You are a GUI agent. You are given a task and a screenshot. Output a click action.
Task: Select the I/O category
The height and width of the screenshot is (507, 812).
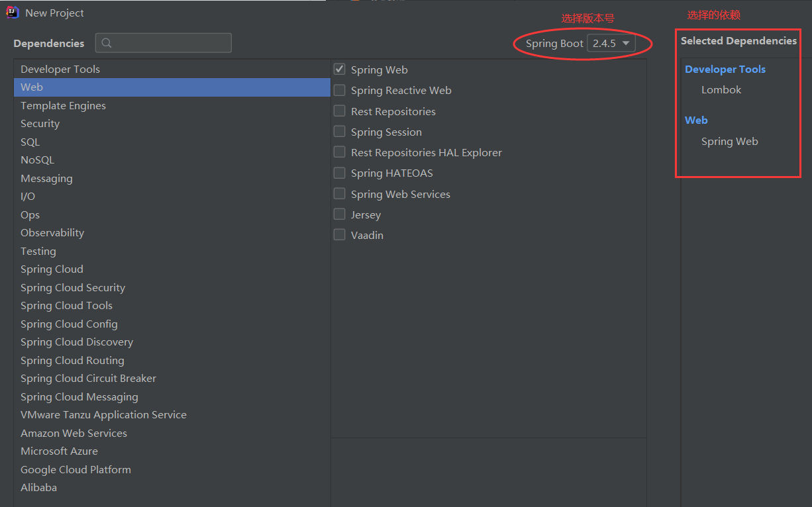click(172, 197)
